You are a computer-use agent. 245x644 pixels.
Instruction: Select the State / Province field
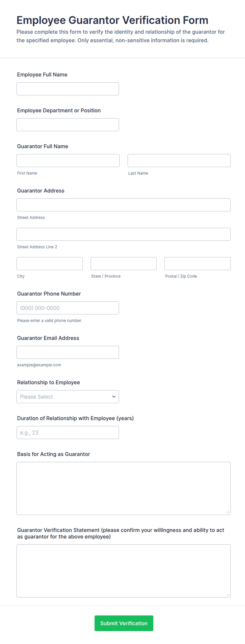123,263
